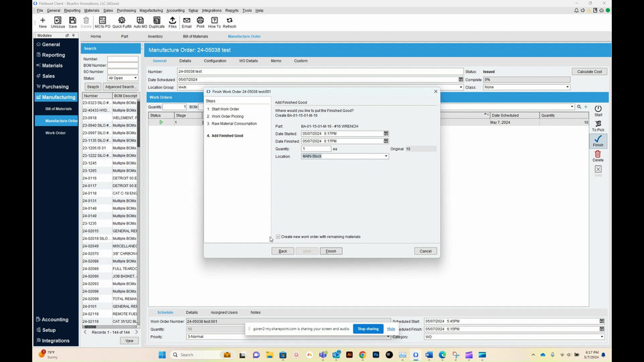Click the MO to PO toolbar icon
This screenshot has height=362, width=644.
click(102, 23)
